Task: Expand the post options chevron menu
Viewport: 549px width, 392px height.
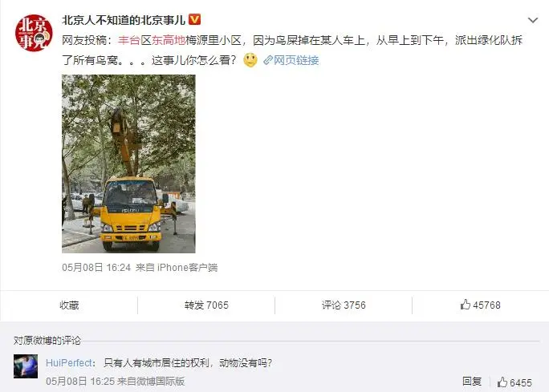Action: pyautogui.click(x=532, y=20)
